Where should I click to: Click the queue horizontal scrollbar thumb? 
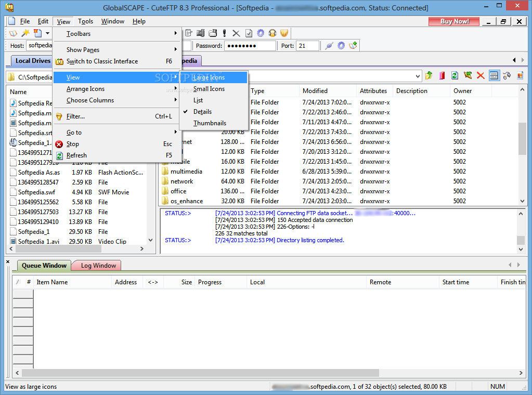coord(200,373)
